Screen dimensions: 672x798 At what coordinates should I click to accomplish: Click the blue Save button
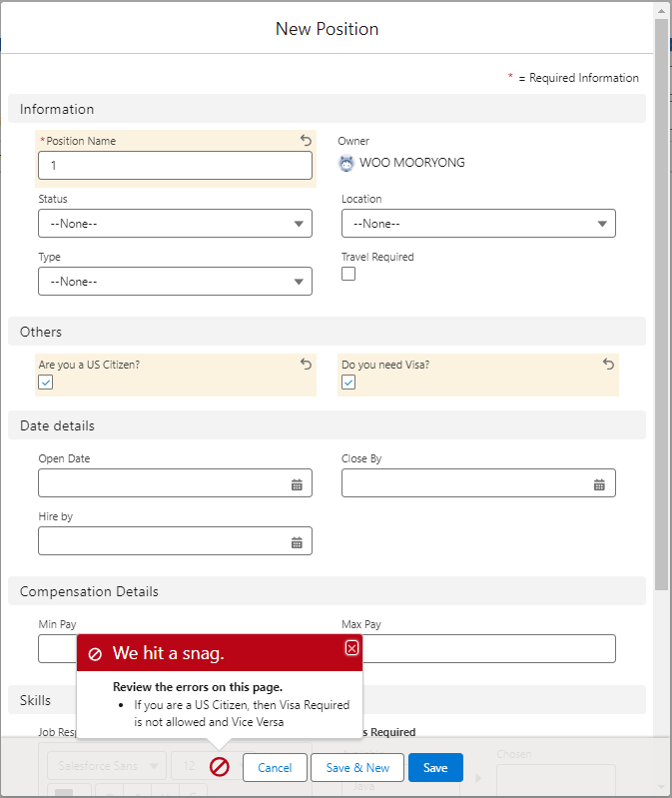click(x=435, y=767)
